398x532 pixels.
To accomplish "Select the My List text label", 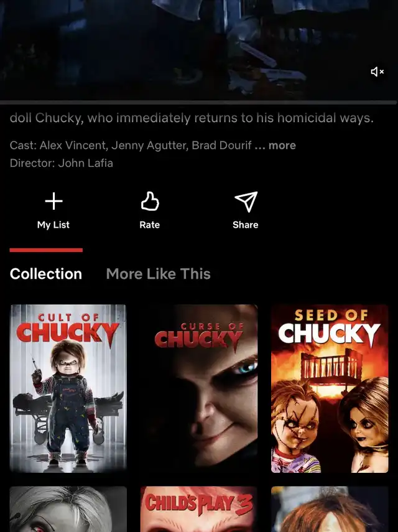I will pyautogui.click(x=53, y=225).
